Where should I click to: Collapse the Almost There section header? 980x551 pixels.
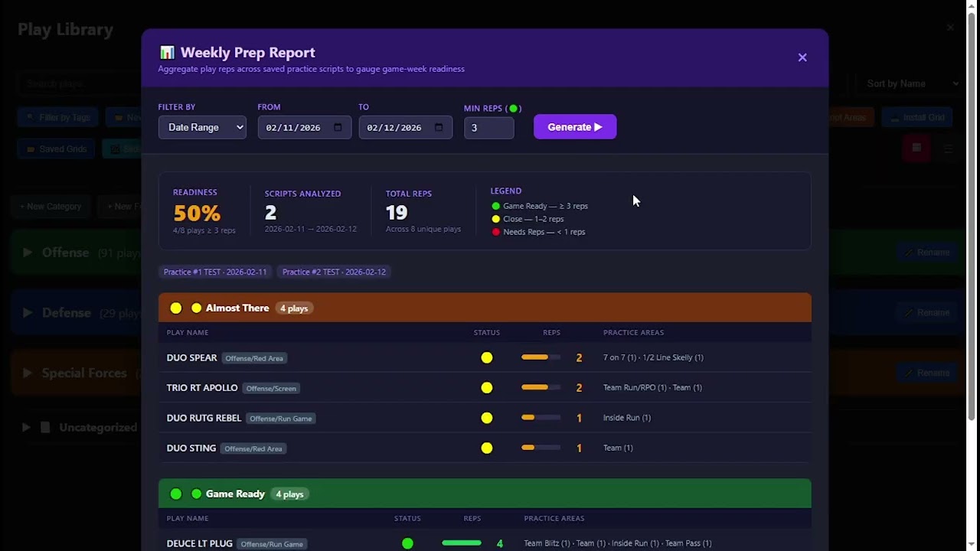pos(485,308)
